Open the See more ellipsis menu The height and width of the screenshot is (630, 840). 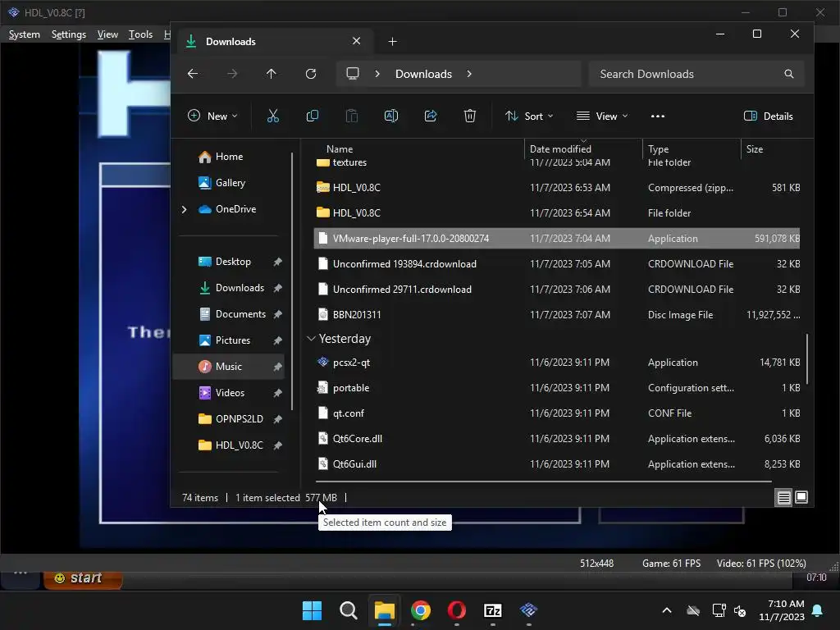pos(658,116)
